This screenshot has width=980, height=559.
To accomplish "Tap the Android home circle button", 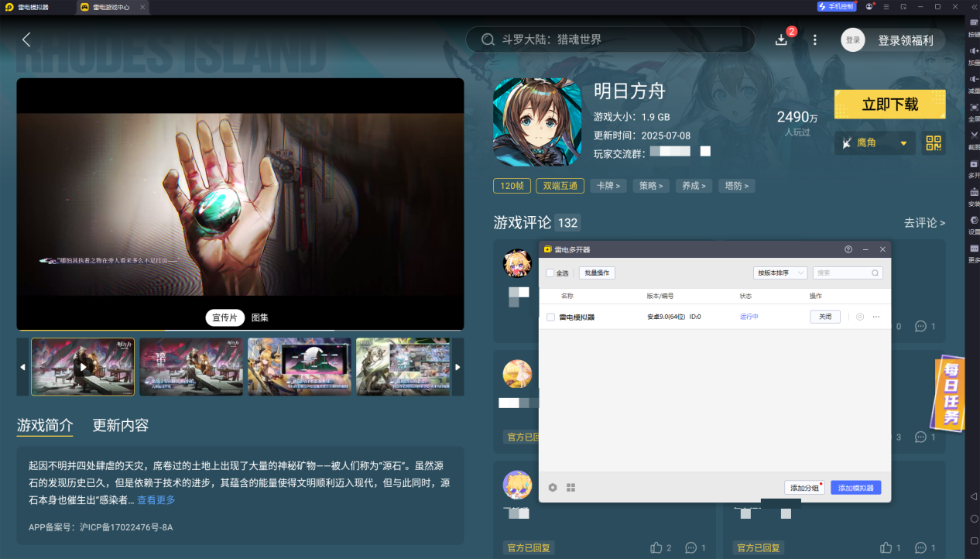I will pos(974,519).
